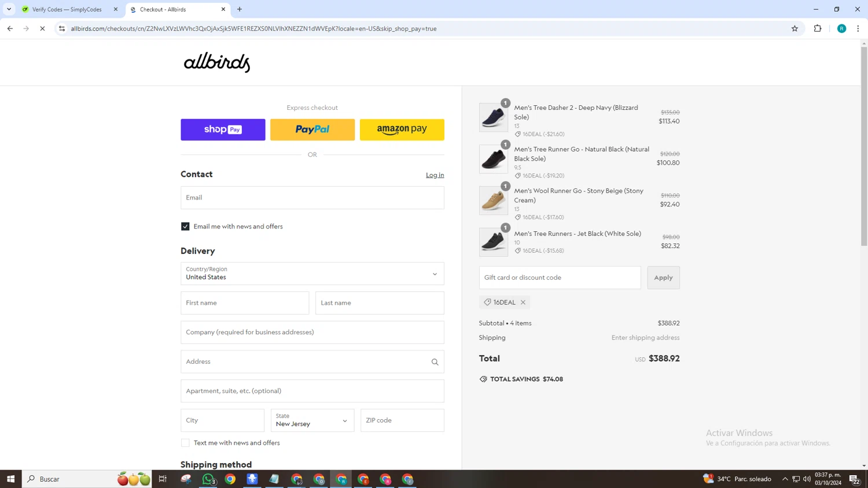Open the volume tray icon
This screenshot has height=488, width=868.
tap(807, 479)
